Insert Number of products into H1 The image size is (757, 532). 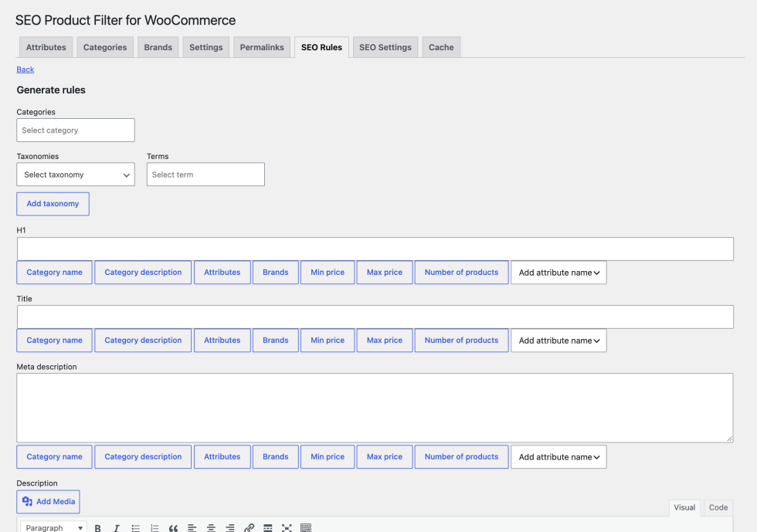(462, 273)
